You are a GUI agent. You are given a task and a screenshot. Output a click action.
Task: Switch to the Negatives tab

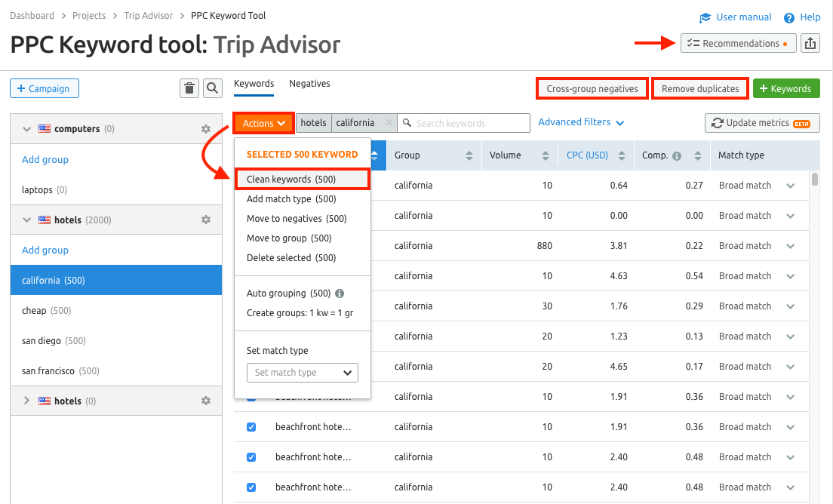[309, 84]
